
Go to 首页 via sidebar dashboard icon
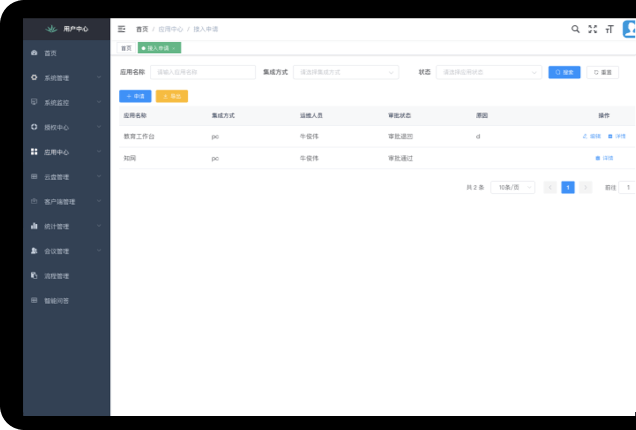34,53
